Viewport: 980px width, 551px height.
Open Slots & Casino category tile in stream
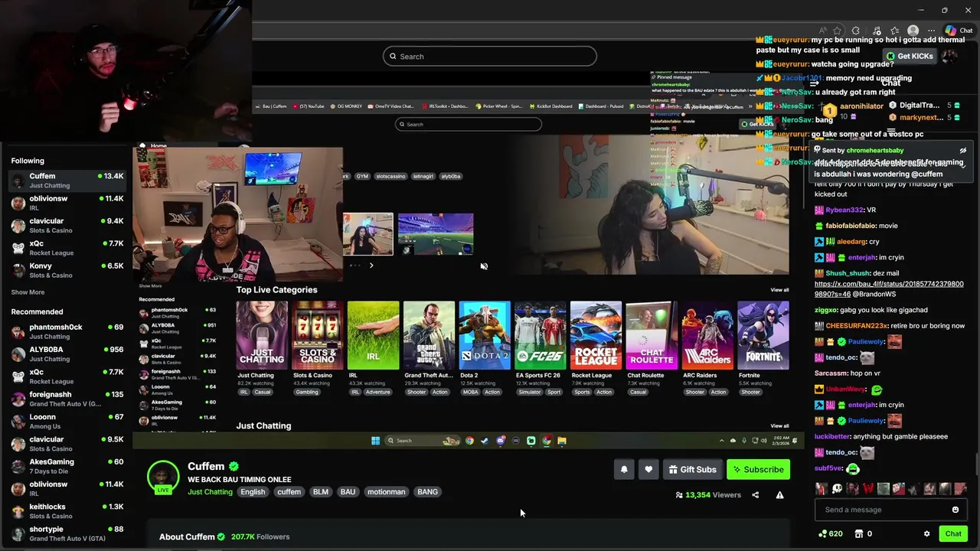click(318, 335)
